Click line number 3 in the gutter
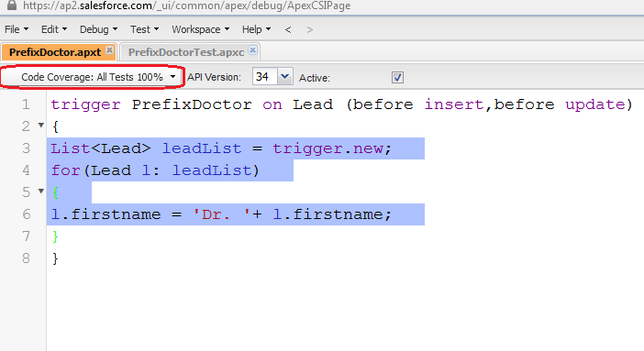Screen dimensions: 644x351 click(26, 148)
